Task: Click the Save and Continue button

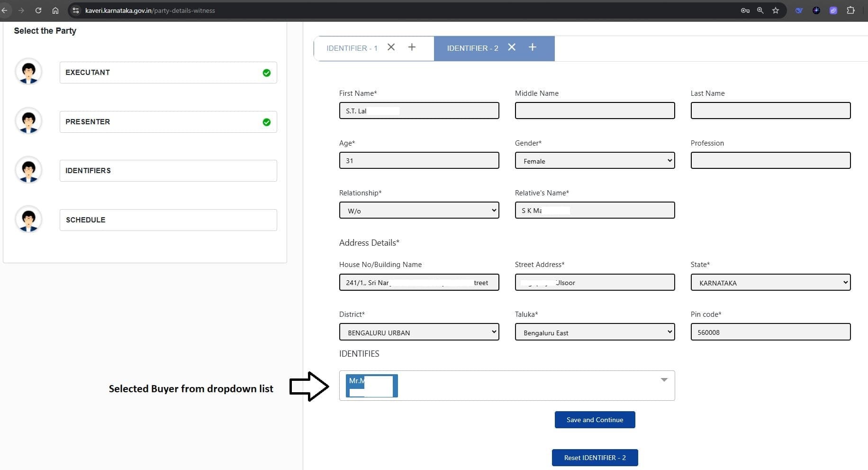Action: click(x=595, y=420)
